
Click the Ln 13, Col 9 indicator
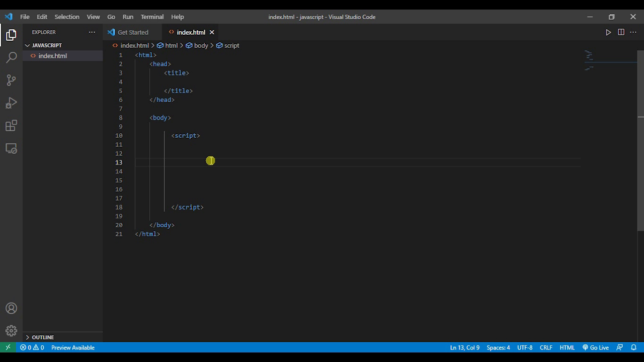point(465,347)
